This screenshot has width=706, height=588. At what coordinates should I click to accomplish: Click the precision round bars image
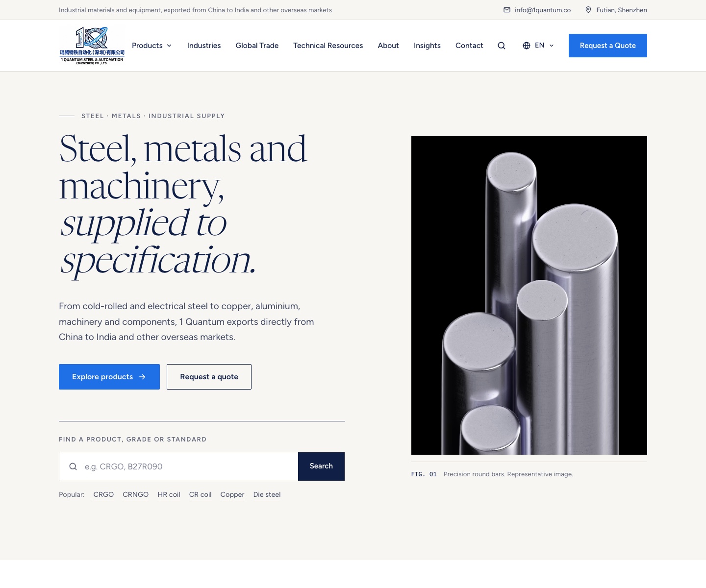[x=529, y=295]
